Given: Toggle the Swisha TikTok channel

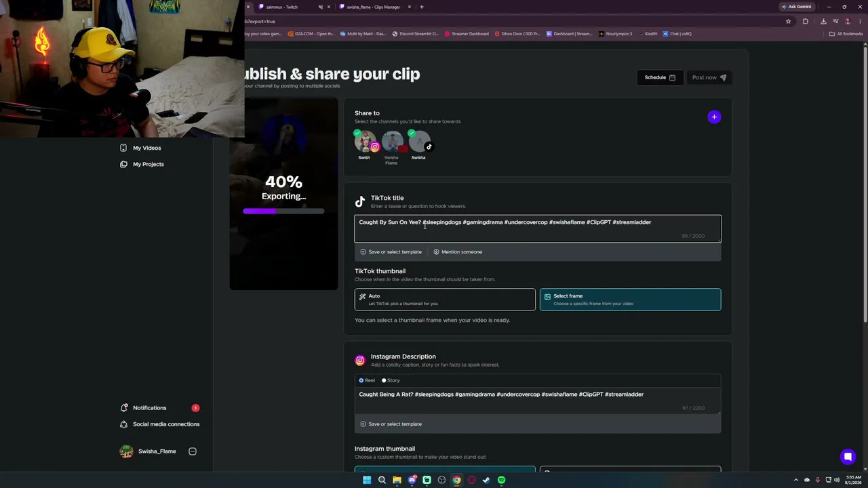Looking at the screenshot, I should point(419,142).
